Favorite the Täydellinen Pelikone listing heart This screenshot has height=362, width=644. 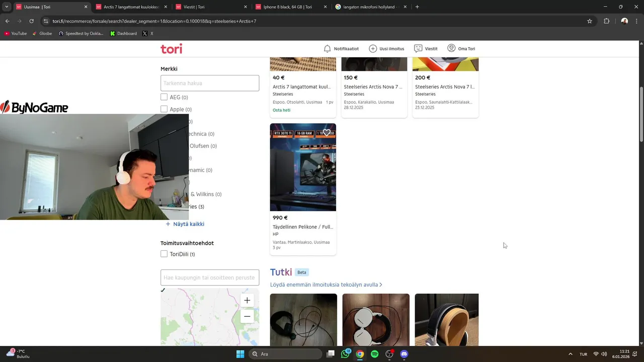tap(327, 133)
